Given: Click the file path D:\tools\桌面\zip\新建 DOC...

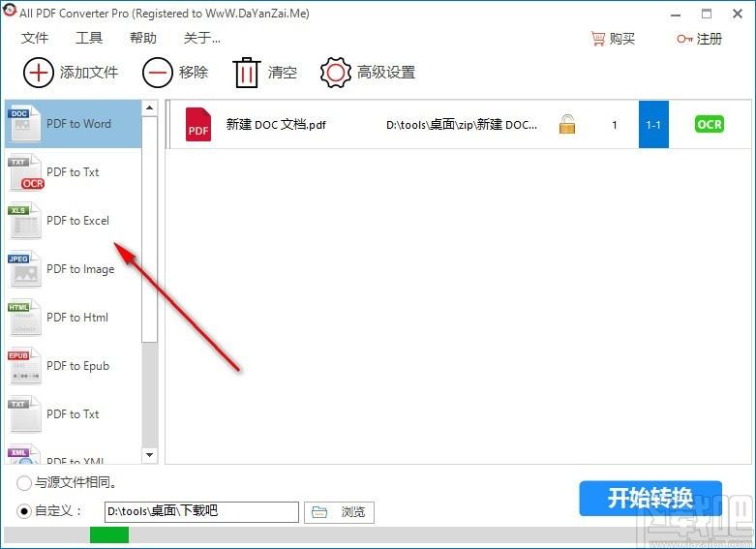Looking at the screenshot, I should click(462, 125).
